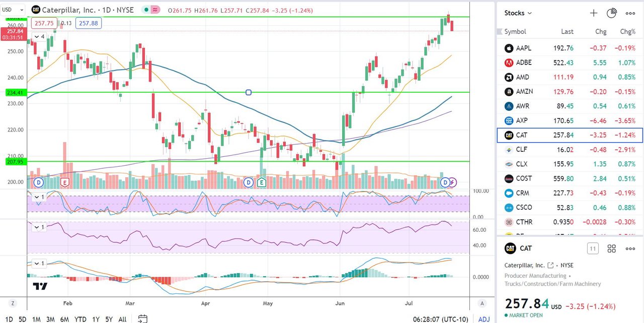This screenshot has height=323, width=644.
Task: Click the lightning bolt event marker
Action: [453, 182]
